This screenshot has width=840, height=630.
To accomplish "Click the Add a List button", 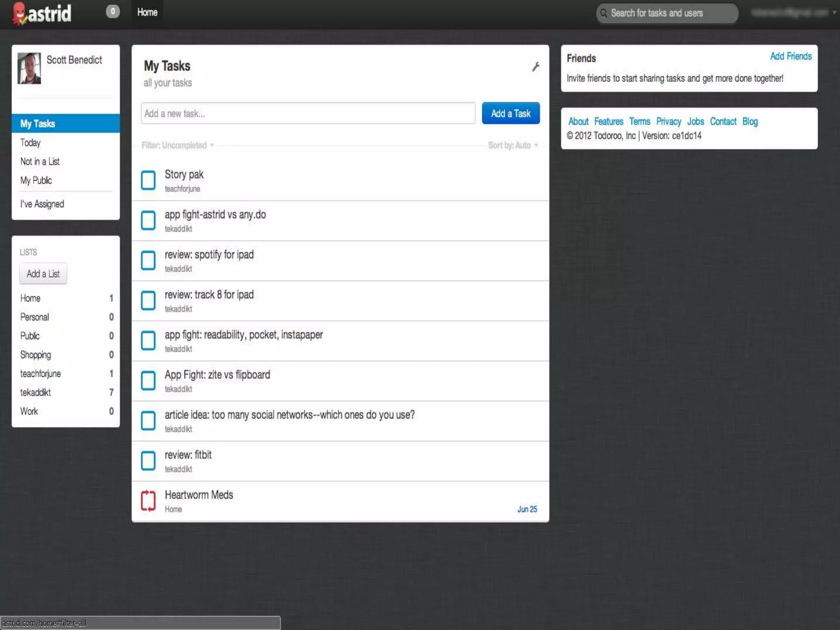I will [x=43, y=274].
